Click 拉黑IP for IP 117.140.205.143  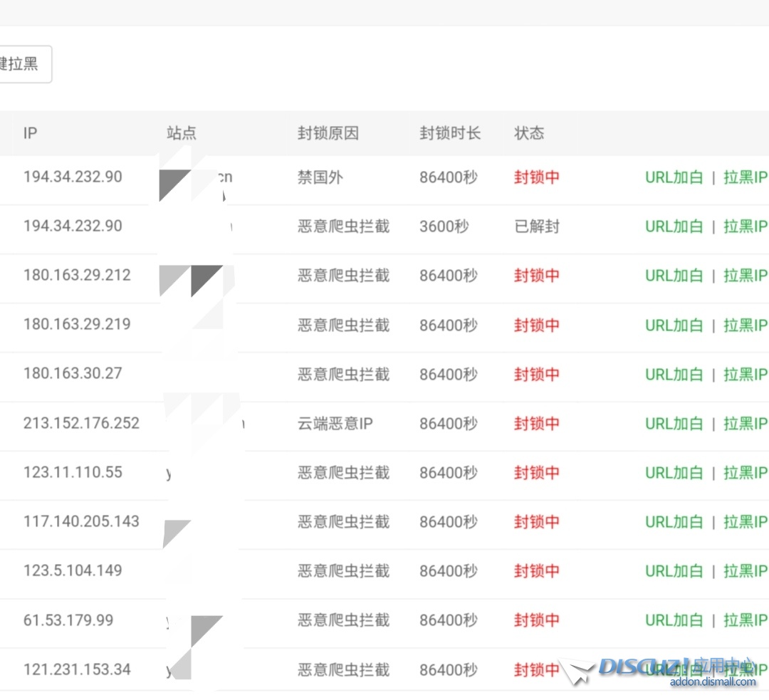pos(746,522)
